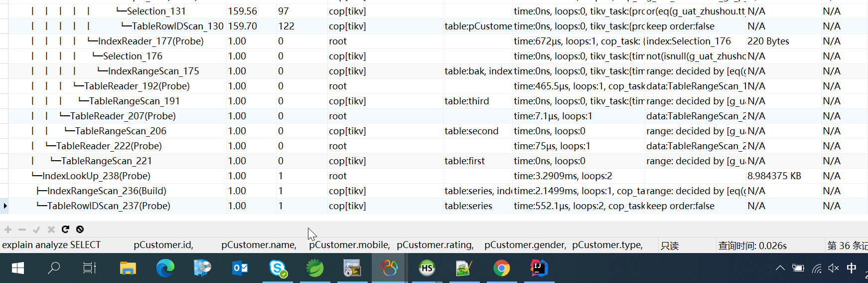Click the 查询时间: 0.026s status entry
The width and height of the screenshot is (868, 283).
click(752, 246)
